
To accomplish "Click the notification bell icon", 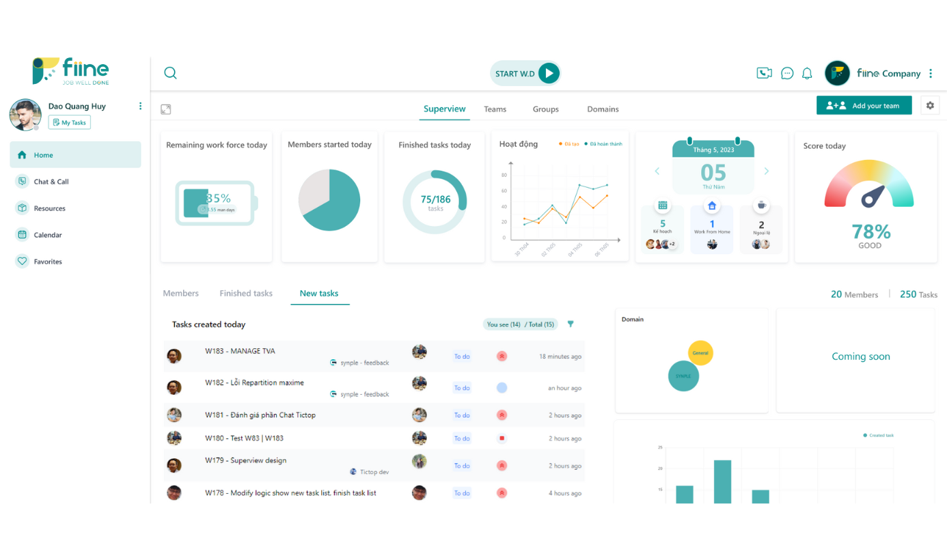I will pos(807,73).
